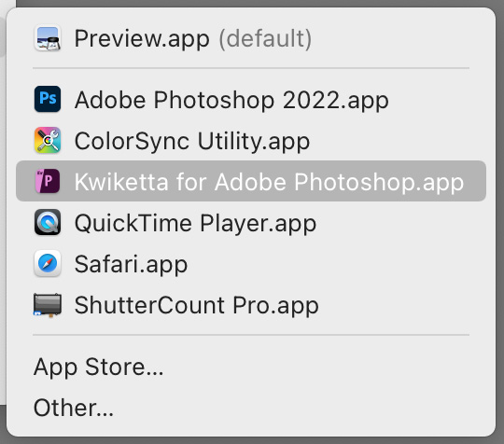
Task: Click the Kwiketta purple P icon
Action: 48,181
